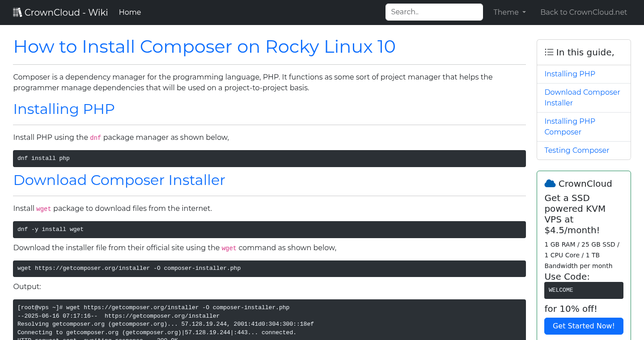Select the wget installer command code block

click(269, 268)
